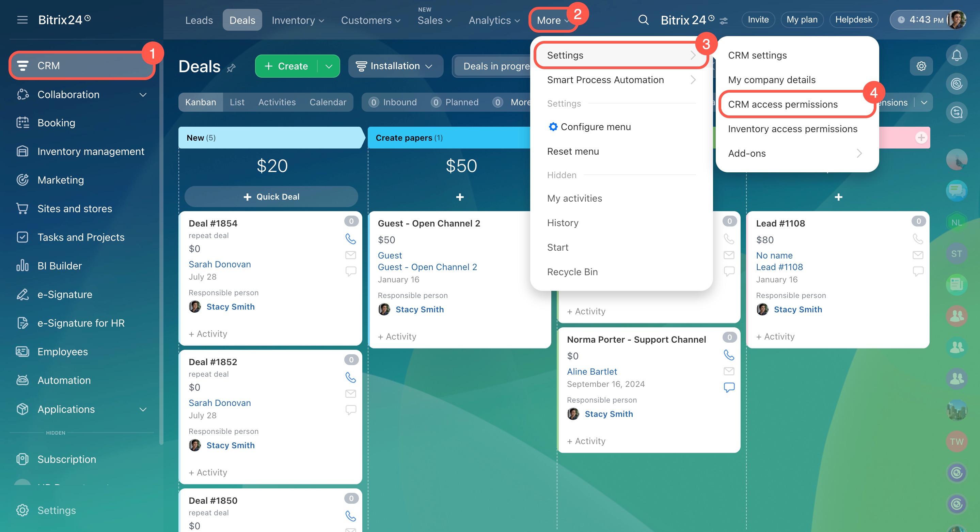980x532 pixels.
Task: Open deals gear settings icon
Action: pyautogui.click(x=921, y=66)
